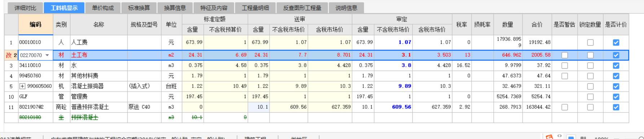Image resolution: width=644 pixels, height=139 pixels.
Task: Toggle 是否暂估 checkbox for 土工布
Action: [x=565, y=55]
